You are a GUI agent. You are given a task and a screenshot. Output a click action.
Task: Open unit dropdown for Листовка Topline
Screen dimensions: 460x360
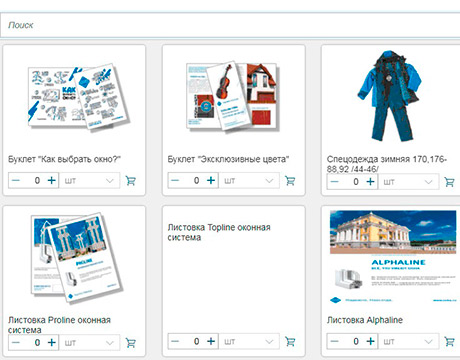(x=249, y=341)
